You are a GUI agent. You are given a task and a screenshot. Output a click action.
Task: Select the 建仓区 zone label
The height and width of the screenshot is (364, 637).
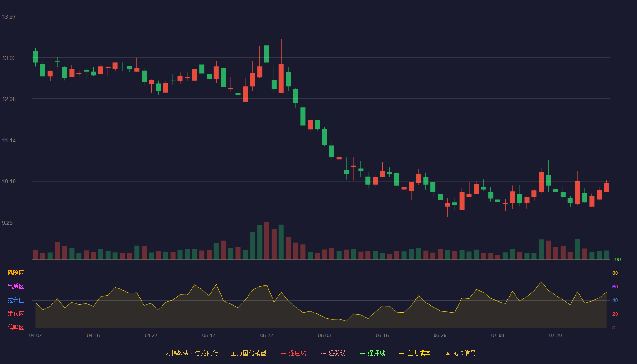point(15,314)
